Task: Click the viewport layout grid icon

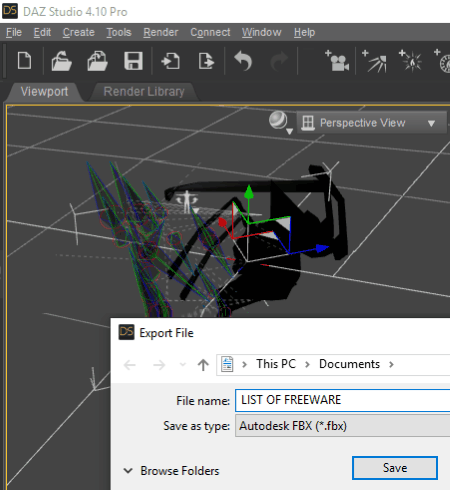Action: [308, 123]
